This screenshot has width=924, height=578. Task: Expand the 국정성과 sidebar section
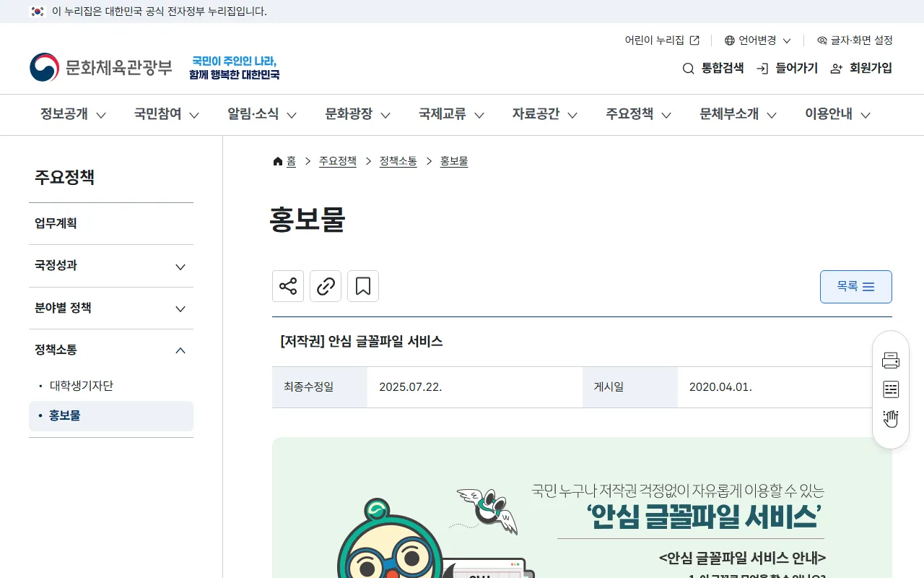pos(111,266)
